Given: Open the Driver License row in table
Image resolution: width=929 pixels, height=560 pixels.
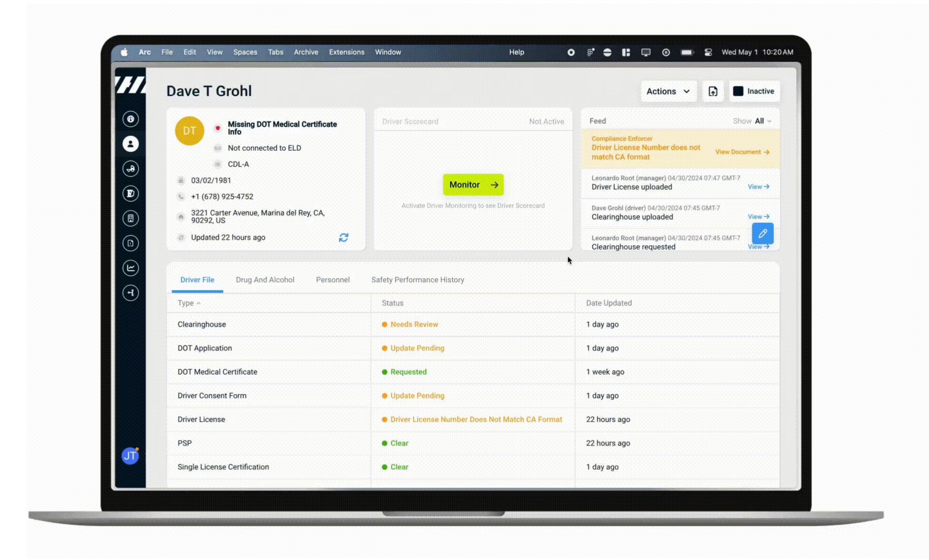Looking at the screenshot, I should (x=201, y=419).
